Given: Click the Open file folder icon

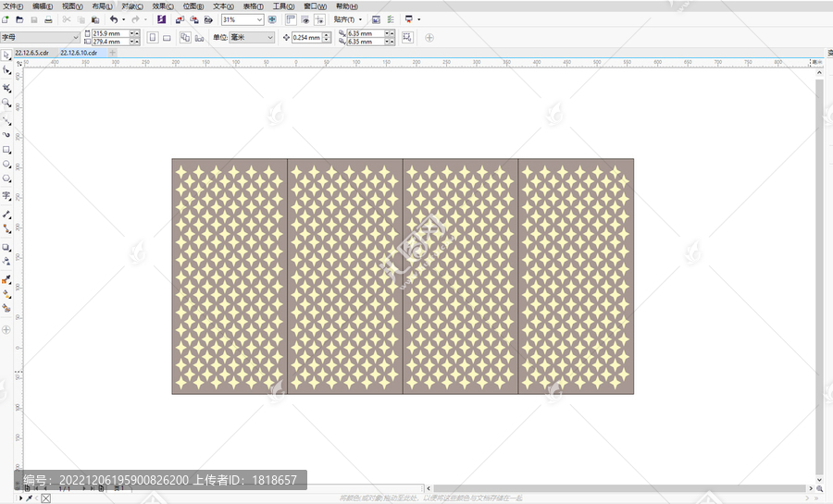Looking at the screenshot, I should (19, 19).
